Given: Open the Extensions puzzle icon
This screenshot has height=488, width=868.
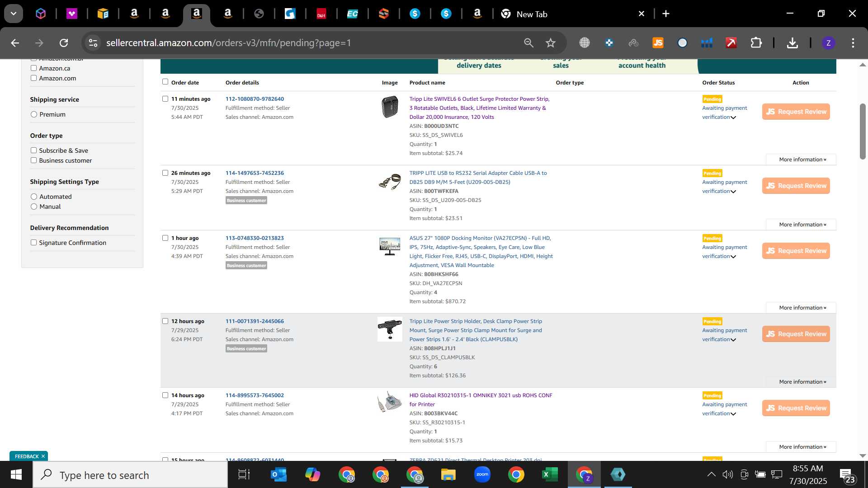Looking at the screenshot, I should click(756, 43).
